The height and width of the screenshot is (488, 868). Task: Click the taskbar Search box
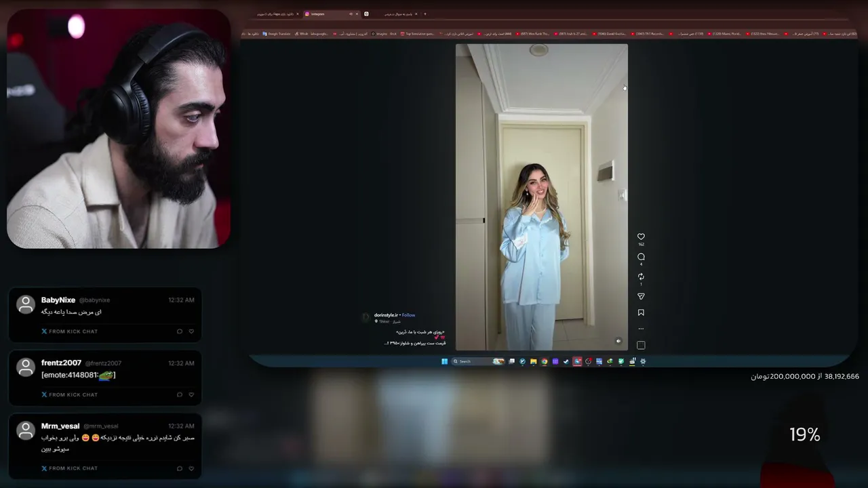click(x=478, y=361)
